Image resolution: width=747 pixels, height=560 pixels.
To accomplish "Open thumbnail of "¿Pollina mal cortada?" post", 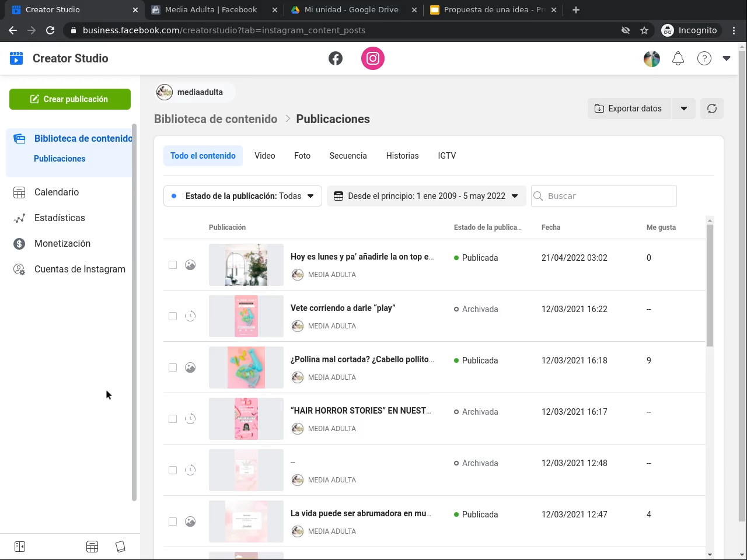I will [246, 367].
